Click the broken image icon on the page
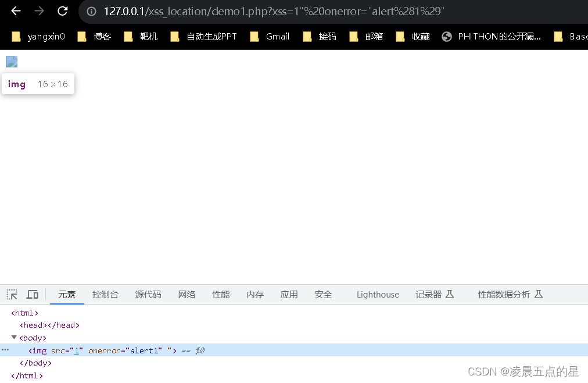The height and width of the screenshot is (383, 588). coord(11,61)
